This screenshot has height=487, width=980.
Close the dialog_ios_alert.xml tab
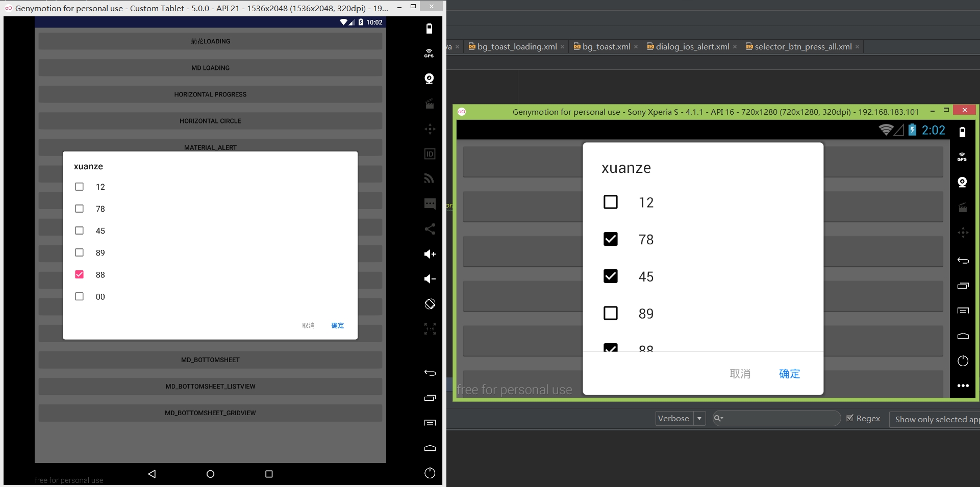[x=735, y=47]
